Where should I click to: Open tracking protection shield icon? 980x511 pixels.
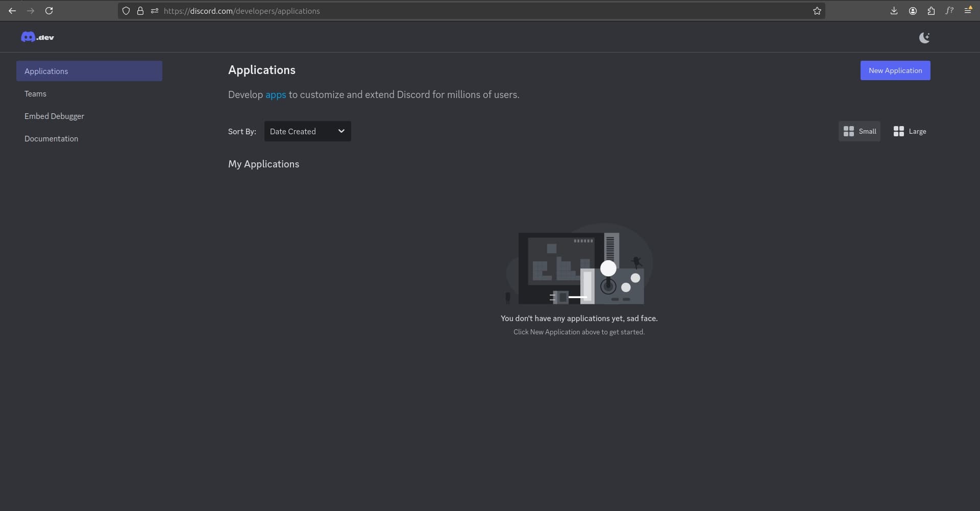(x=126, y=11)
